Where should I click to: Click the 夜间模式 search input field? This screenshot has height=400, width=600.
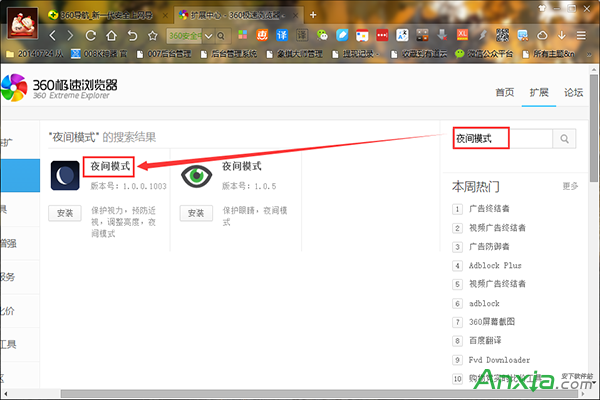(503, 139)
